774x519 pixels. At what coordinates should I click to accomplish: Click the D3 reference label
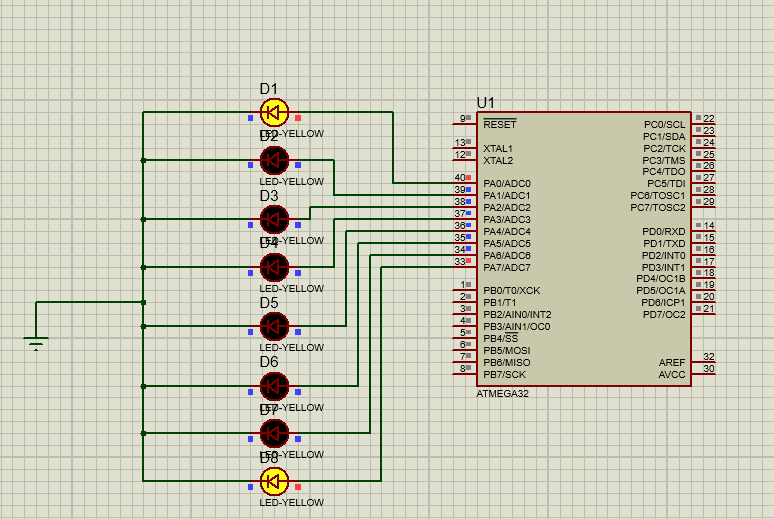(x=269, y=196)
